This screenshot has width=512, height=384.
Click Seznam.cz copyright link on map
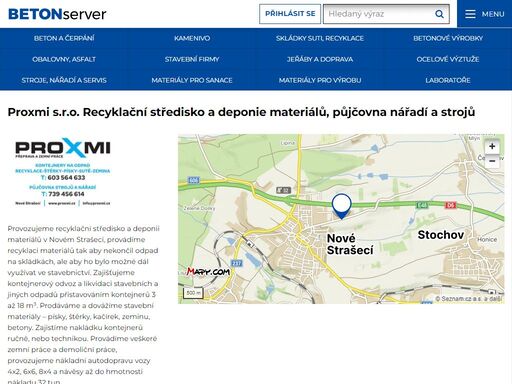coord(469,299)
